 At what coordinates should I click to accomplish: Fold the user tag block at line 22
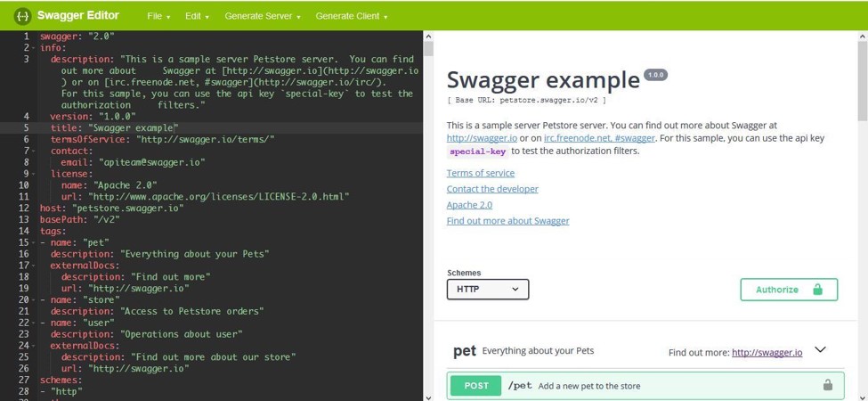pos(33,323)
